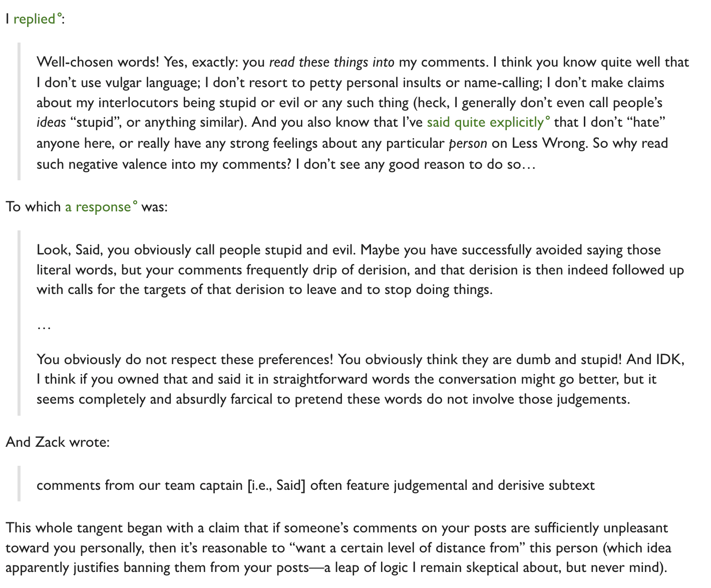
Task: Click the circle marker after "said quite explicitly"
Action: pos(547,119)
